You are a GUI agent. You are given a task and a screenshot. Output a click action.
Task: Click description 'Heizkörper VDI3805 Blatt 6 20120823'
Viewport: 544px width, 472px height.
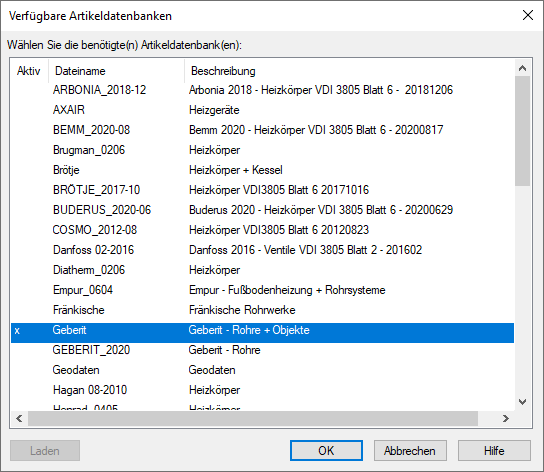pyautogui.click(x=279, y=230)
